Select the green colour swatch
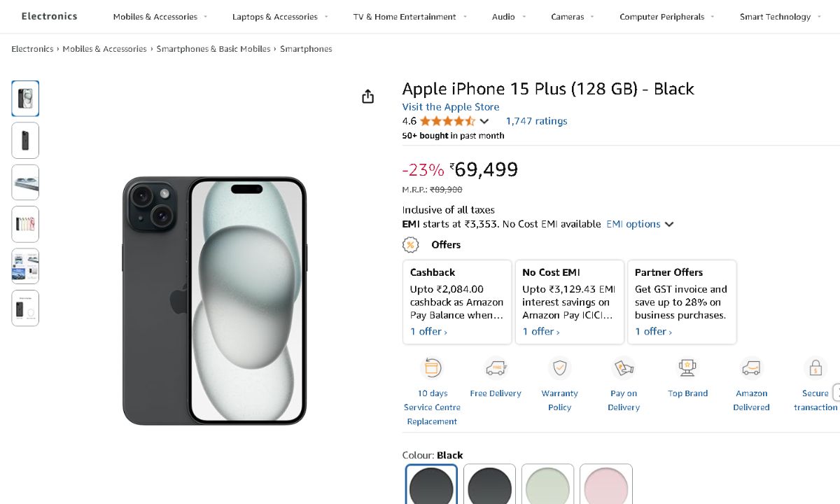Viewport: 840px width, 504px height. 547,485
